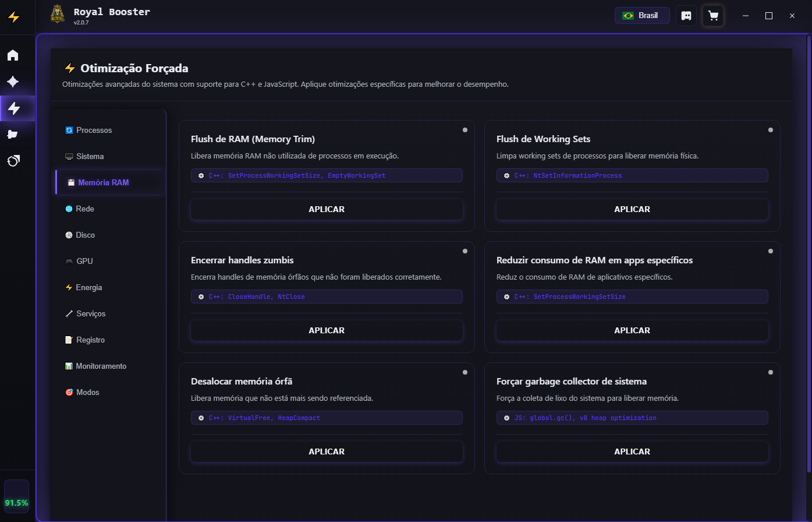Click the four-point sparkle sidebar icon

(13, 82)
